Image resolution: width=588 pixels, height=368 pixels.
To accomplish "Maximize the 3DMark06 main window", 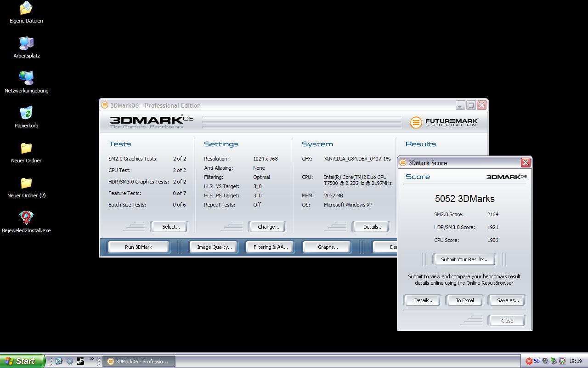I will click(x=471, y=105).
